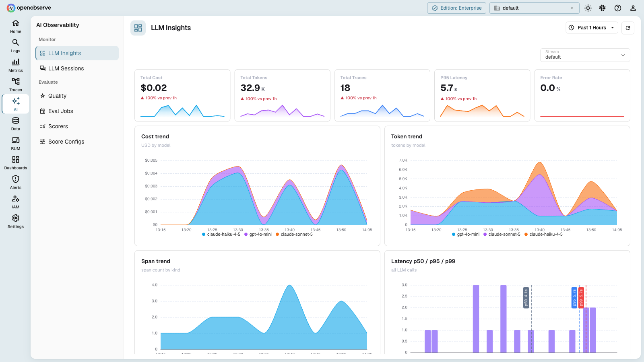Open RUM monitoring in sidebar
Screen dimensions: 644x362
tap(16, 144)
